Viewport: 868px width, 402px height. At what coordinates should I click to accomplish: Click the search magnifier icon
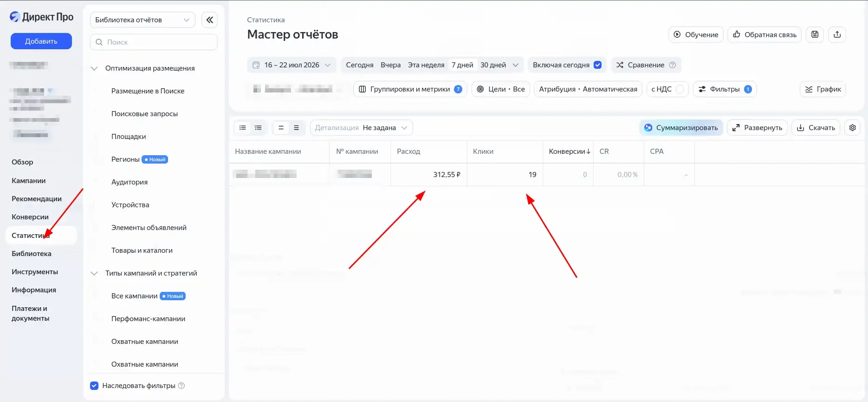pos(99,42)
